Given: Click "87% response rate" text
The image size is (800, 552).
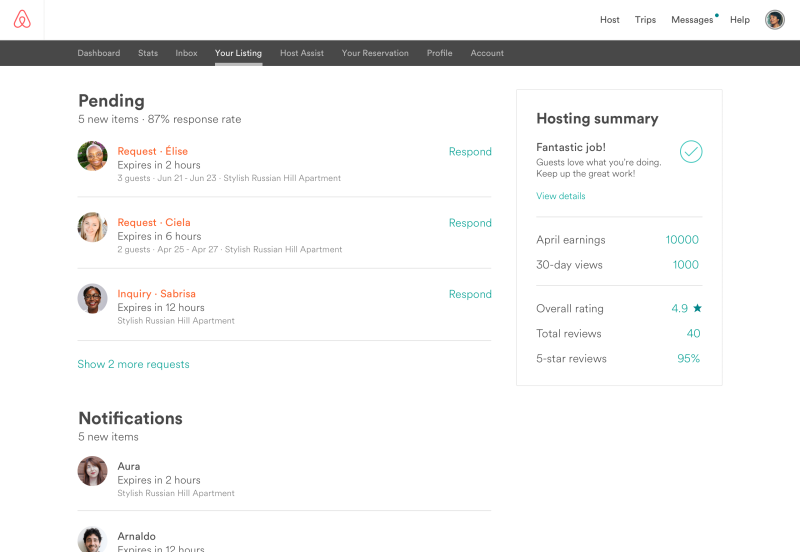Looking at the screenshot, I should (x=194, y=119).
